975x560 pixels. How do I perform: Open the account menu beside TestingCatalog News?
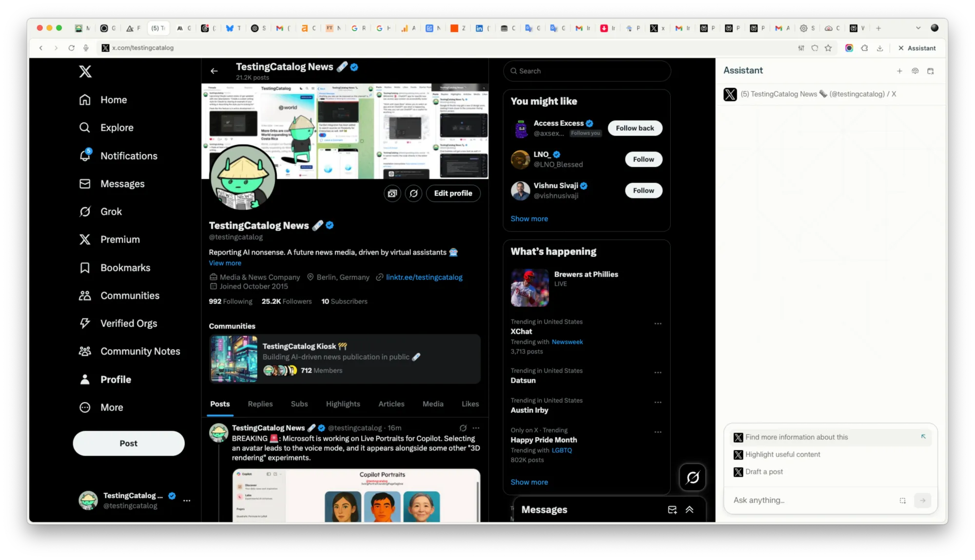(x=187, y=501)
